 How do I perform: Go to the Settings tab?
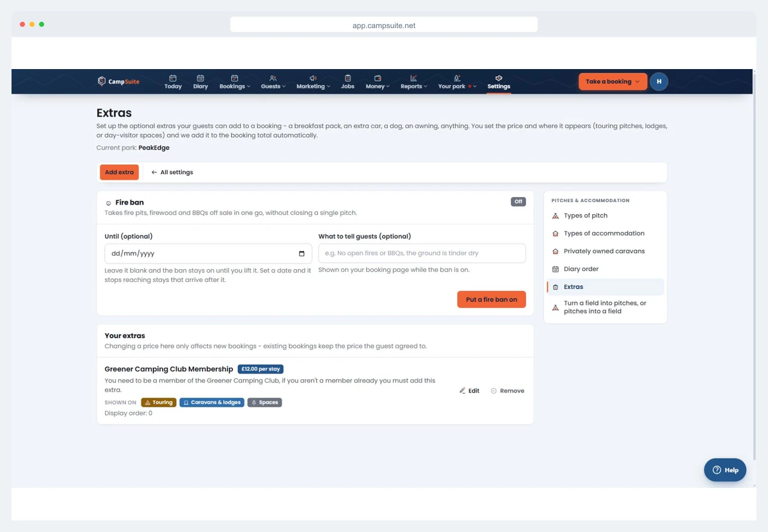click(x=499, y=81)
